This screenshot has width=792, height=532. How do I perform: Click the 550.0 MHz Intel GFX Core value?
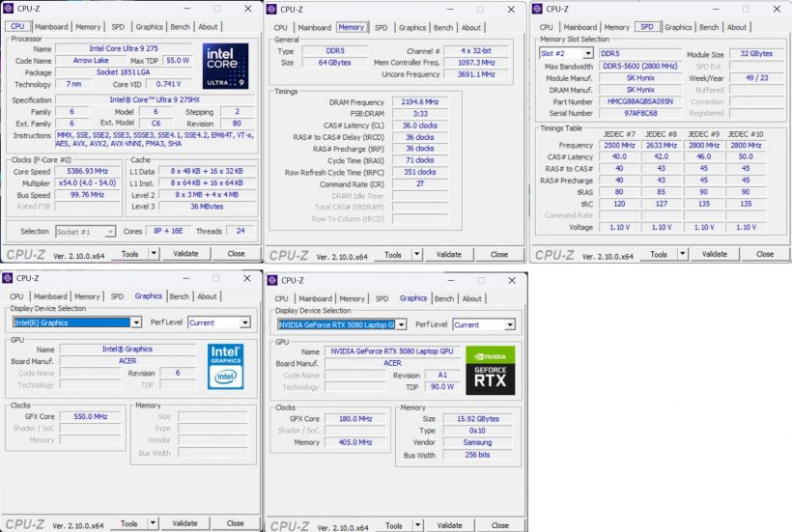tap(91, 416)
